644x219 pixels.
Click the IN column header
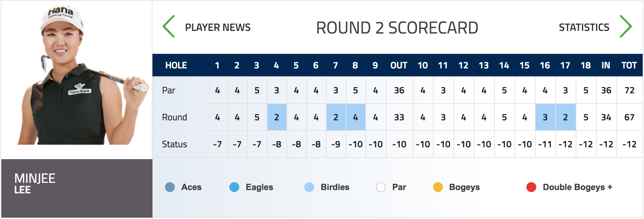coord(606,65)
